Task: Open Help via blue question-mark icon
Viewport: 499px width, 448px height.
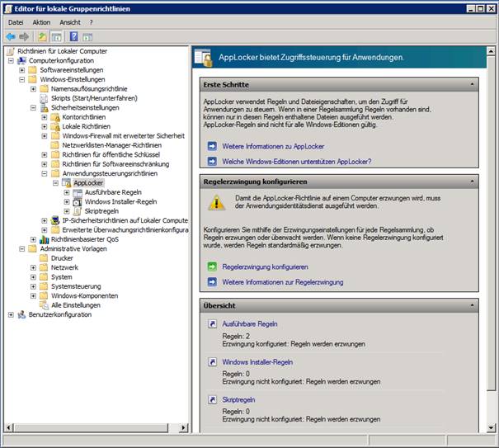Action: (73, 36)
